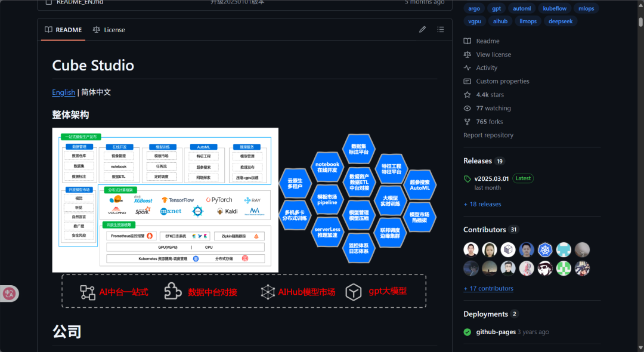
Task: Select the argo topic tag
Action: [474, 8]
